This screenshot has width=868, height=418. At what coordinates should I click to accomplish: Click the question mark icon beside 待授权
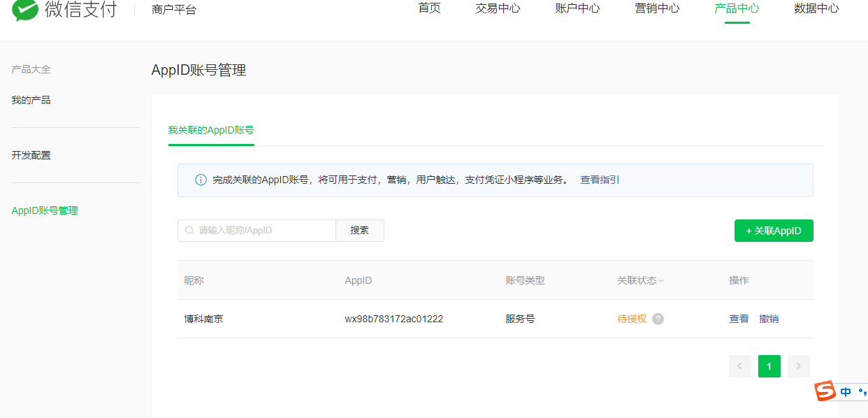click(658, 319)
